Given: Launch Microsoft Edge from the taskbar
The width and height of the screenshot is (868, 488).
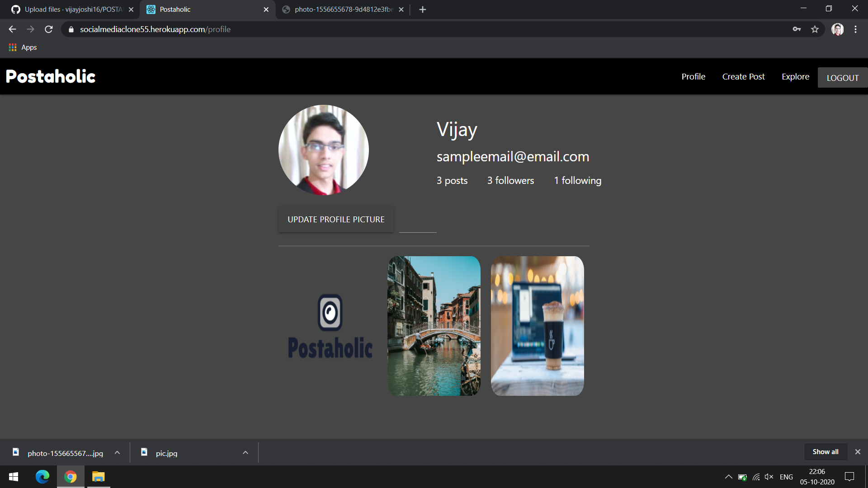Looking at the screenshot, I should (x=42, y=477).
